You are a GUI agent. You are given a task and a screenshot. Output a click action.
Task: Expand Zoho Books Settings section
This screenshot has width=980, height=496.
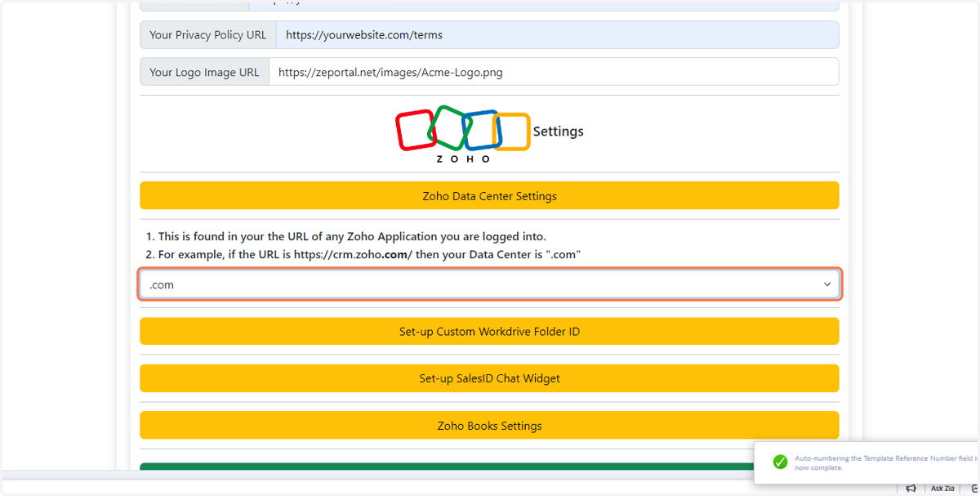tap(489, 426)
